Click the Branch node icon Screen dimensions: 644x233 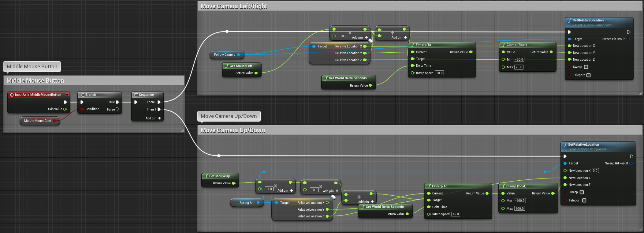click(x=82, y=95)
